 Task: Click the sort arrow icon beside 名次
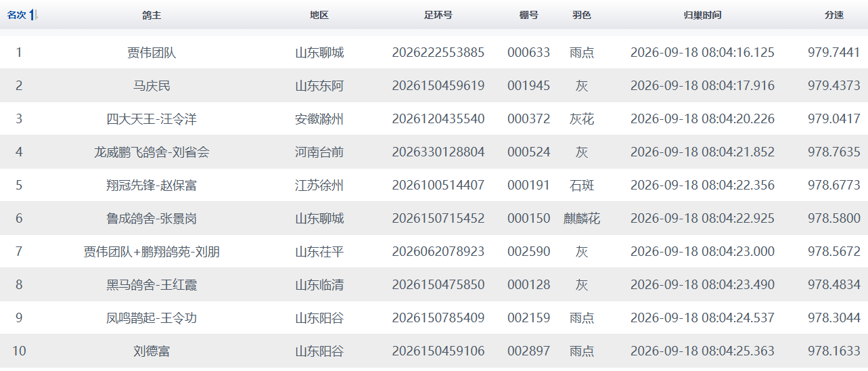34,15
